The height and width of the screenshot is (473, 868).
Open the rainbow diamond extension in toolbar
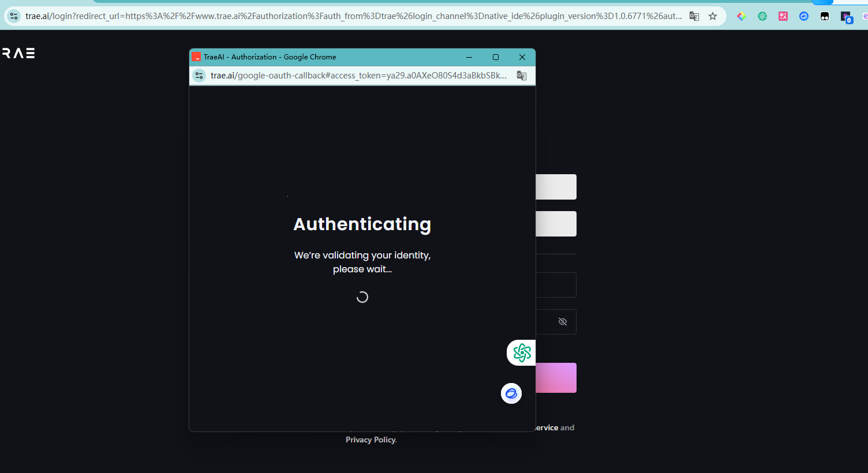pos(742,16)
